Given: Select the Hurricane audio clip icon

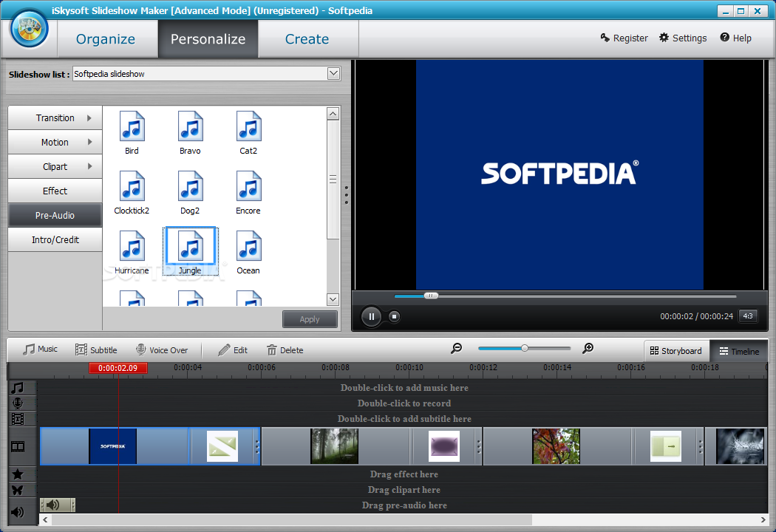Looking at the screenshot, I should [x=132, y=246].
